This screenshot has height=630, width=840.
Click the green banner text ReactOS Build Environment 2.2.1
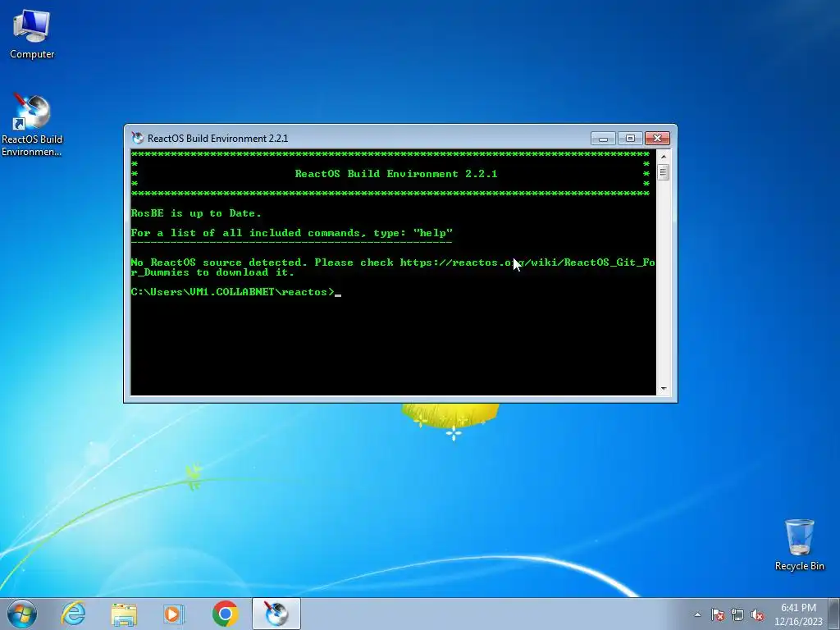[396, 174]
